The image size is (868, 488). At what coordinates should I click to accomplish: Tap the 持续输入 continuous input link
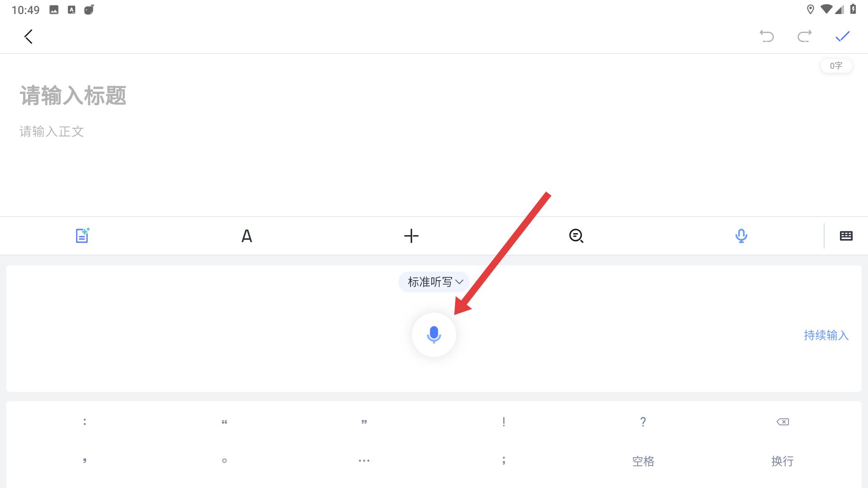[826, 335]
